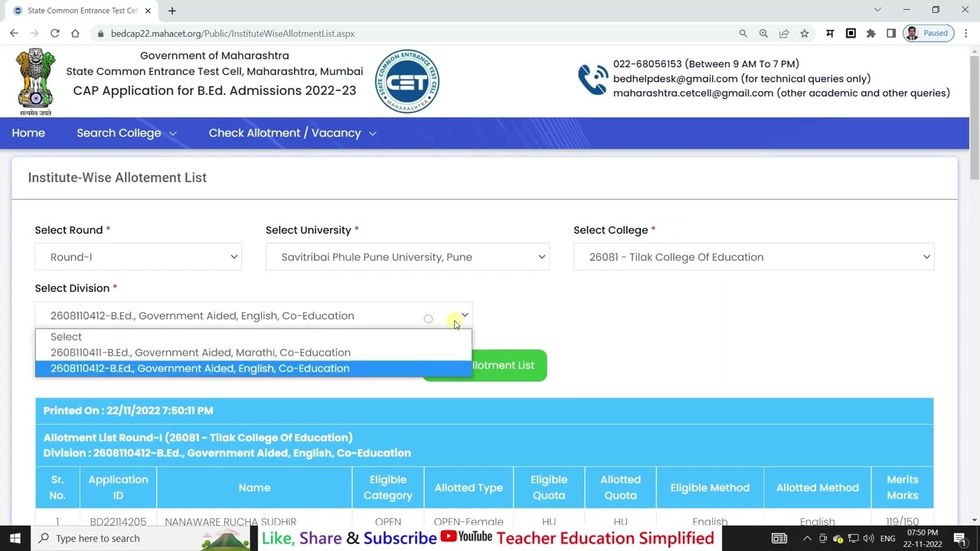Image resolution: width=980 pixels, height=551 pixels.
Task: Click the address bar URL
Action: [x=232, y=34]
